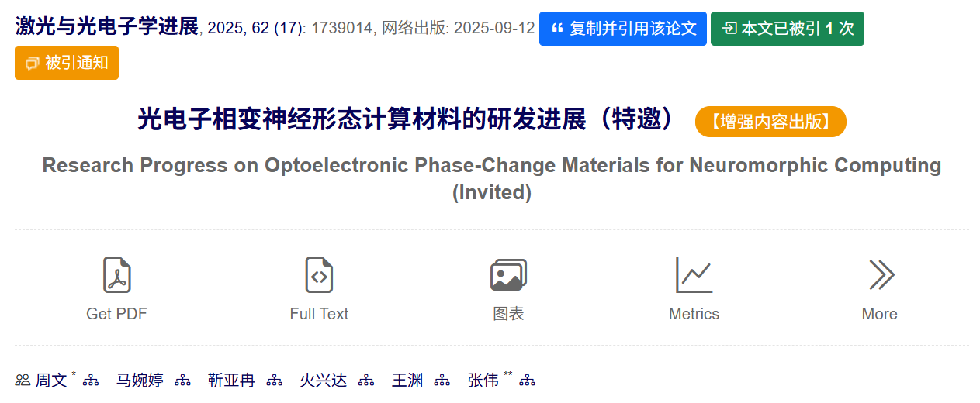Open the 图表 figures gallery icon
980x403 pixels.
[508, 274]
